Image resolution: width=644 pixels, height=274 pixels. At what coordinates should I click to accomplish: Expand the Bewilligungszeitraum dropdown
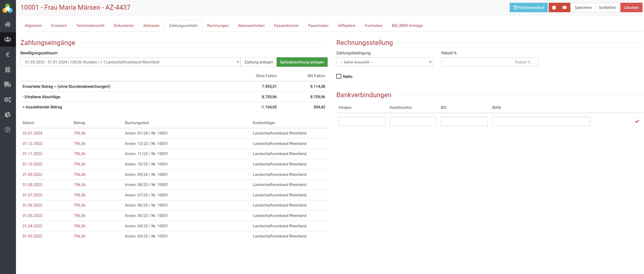tap(130, 62)
